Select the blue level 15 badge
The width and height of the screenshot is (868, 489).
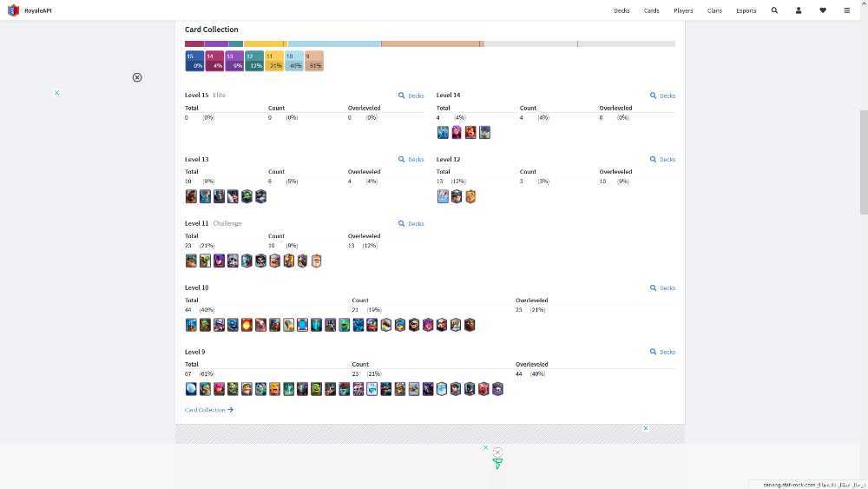194,61
